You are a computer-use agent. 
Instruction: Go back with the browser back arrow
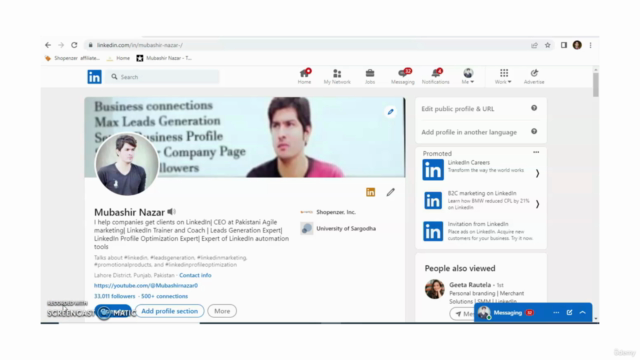48,45
